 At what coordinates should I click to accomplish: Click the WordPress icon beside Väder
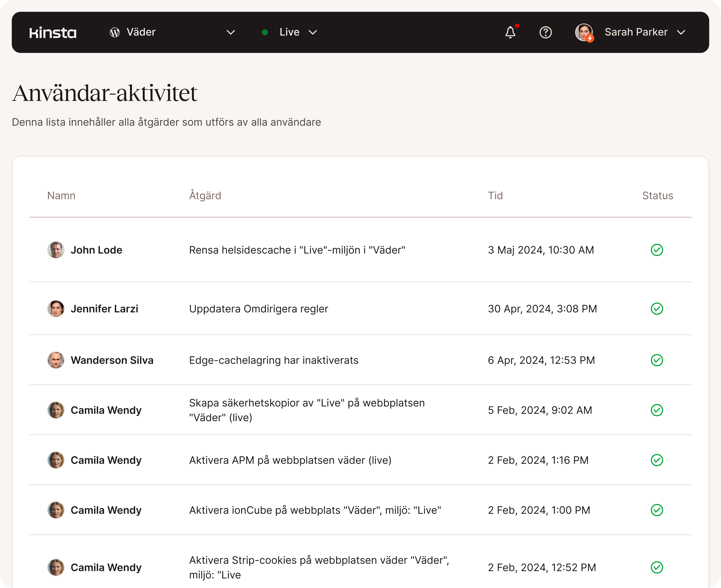pos(115,33)
